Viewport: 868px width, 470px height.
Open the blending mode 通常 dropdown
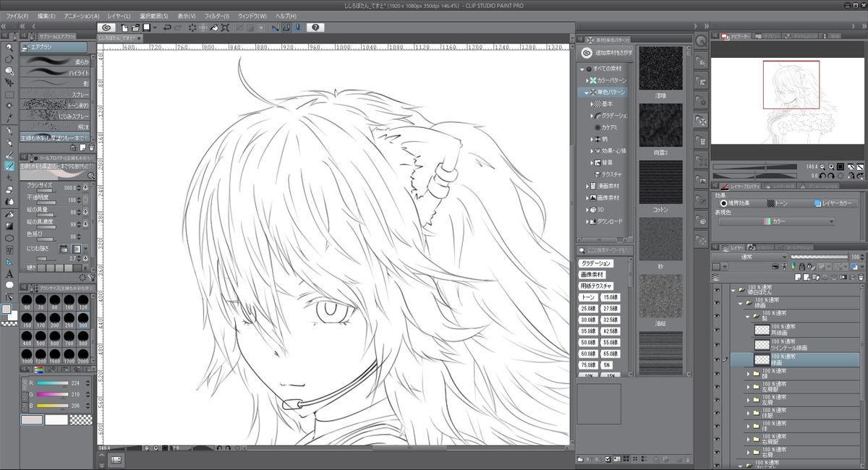tap(750, 257)
